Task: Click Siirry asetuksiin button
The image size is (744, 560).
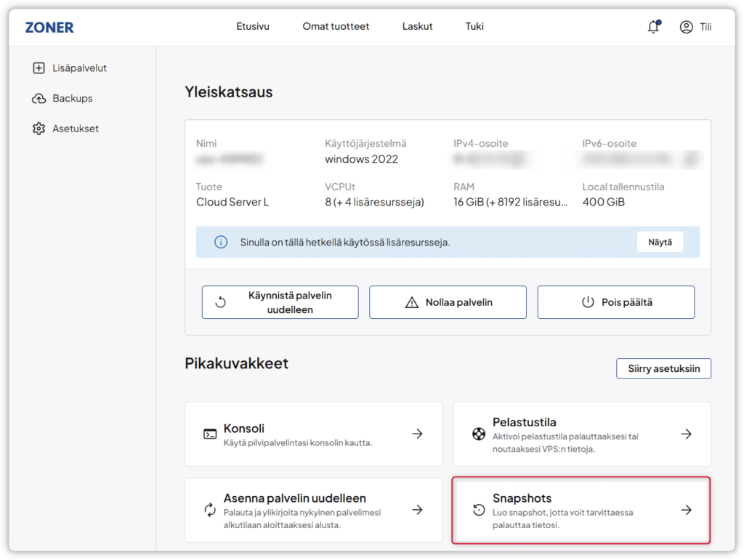Action: click(663, 368)
